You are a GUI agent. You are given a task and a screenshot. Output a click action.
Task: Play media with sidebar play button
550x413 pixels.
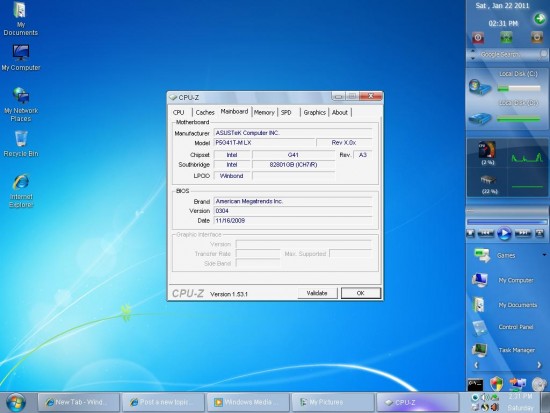504,233
